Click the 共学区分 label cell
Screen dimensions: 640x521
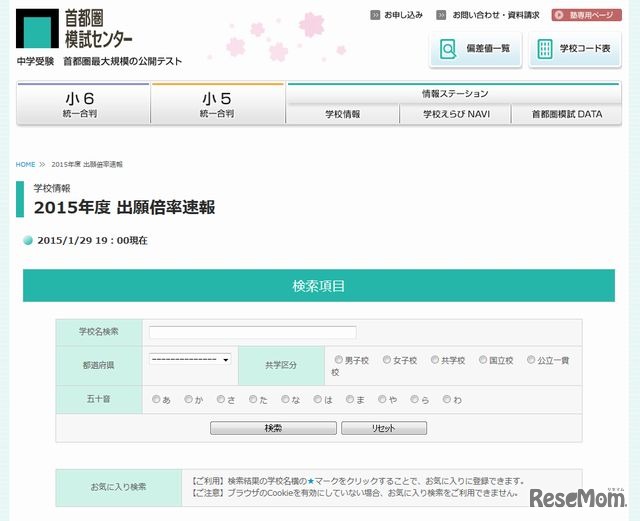coord(281,365)
